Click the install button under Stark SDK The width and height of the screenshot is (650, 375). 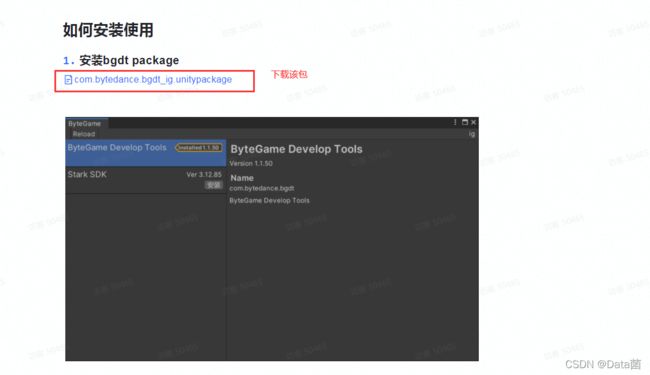click(x=213, y=185)
